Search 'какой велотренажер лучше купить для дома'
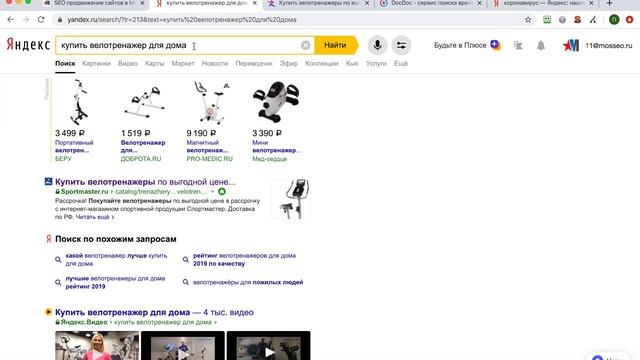 [x=116, y=260]
